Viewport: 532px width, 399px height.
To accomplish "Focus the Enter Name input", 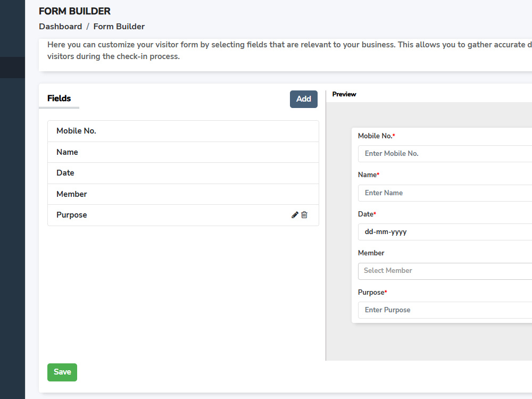I will (x=445, y=193).
